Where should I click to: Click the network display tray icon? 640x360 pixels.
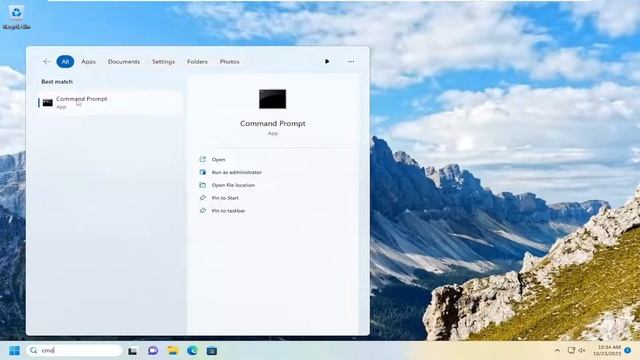point(571,351)
